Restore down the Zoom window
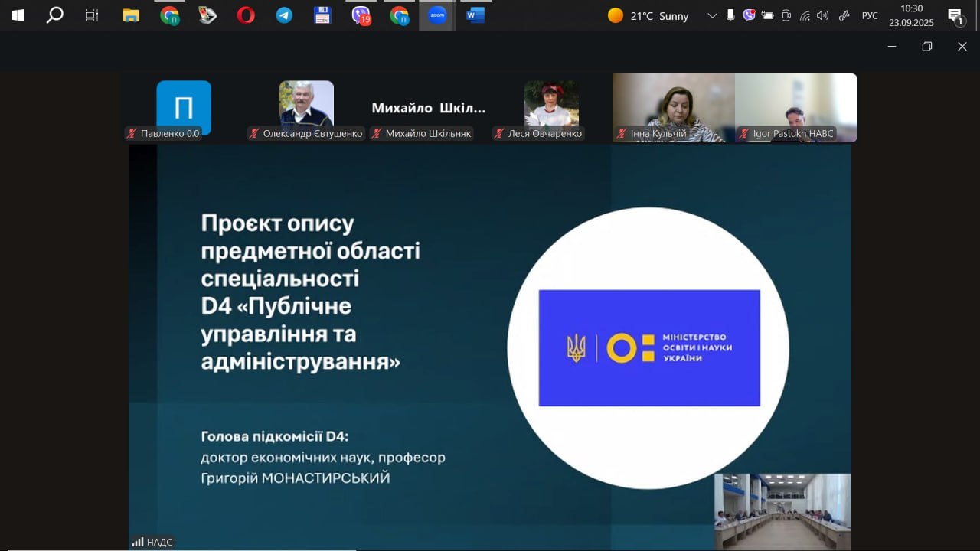Screen dimensions: 980x551 tap(927, 47)
